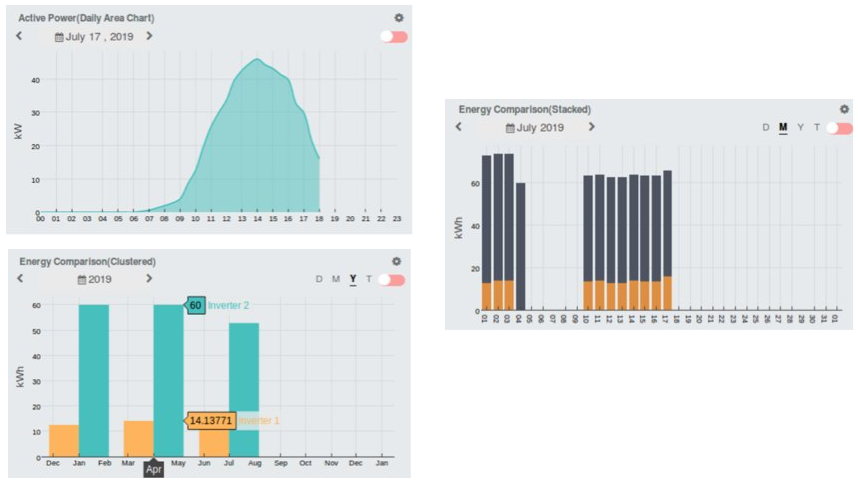Go to next day after July 17
Screen dimensions: 858x487
pos(149,36)
